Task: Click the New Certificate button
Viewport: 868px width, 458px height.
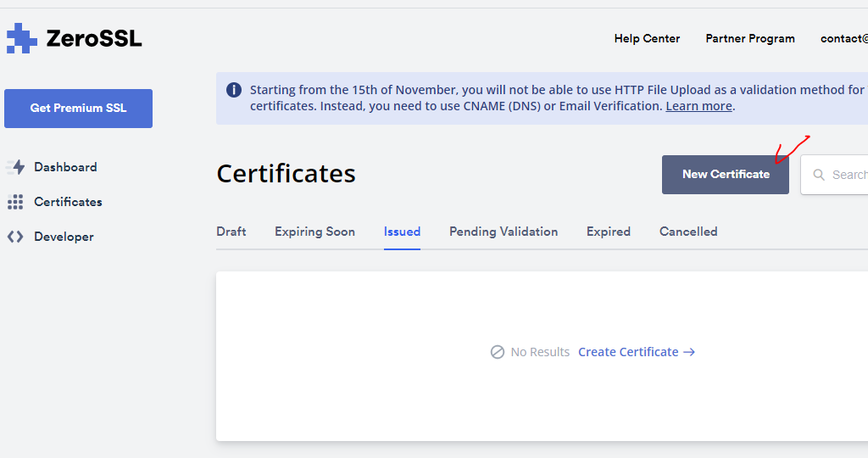Action: coord(726,175)
